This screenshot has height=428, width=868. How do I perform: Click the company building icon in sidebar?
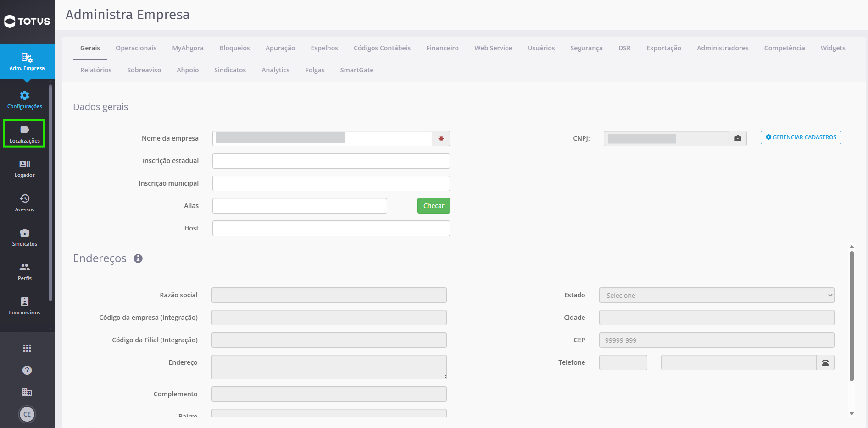(x=27, y=392)
